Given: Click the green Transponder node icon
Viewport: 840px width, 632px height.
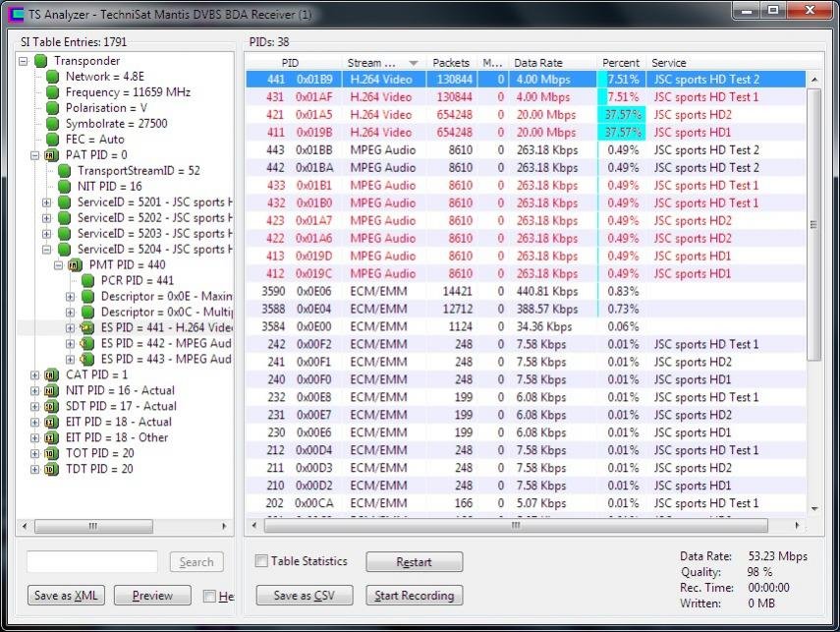Looking at the screenshot, I should pos(40,61).
